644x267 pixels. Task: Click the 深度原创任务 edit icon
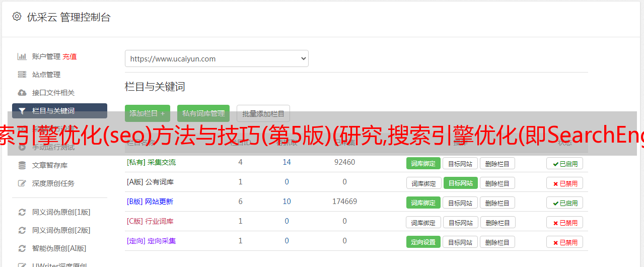tap(22, 183)
